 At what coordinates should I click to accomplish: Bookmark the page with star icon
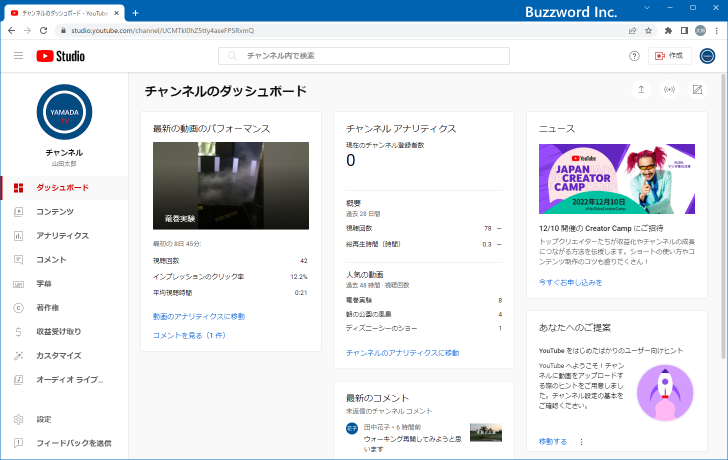click(x=649, y=31)
